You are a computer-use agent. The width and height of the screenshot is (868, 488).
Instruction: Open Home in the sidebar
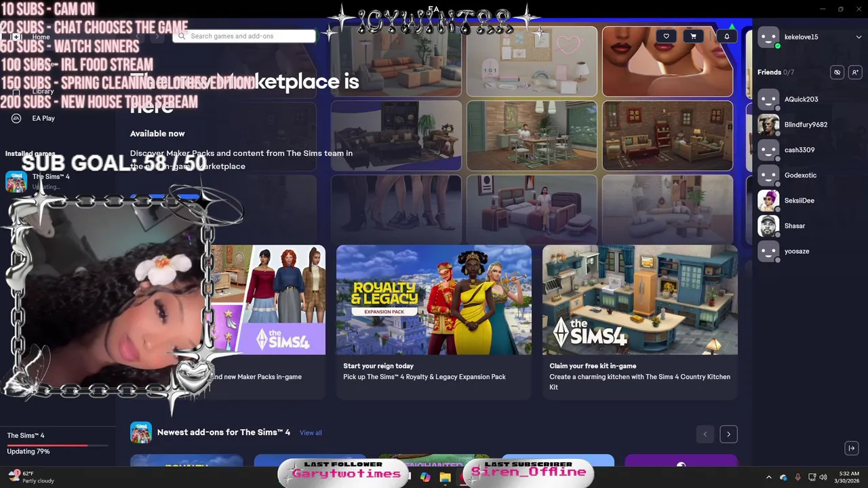click(x=41, y=37)
